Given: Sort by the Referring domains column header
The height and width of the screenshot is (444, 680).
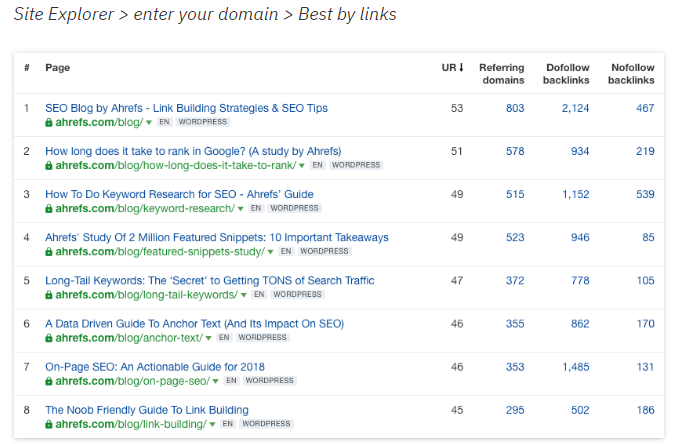Looking at the screenshot, I should 501,74.
